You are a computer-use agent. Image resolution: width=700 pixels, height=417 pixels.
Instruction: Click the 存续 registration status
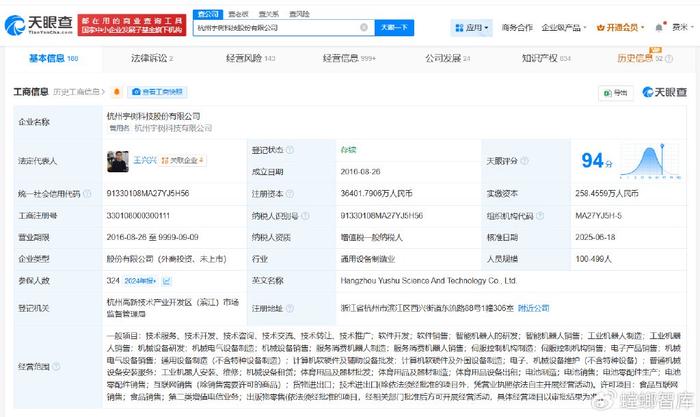click(348, 150)
